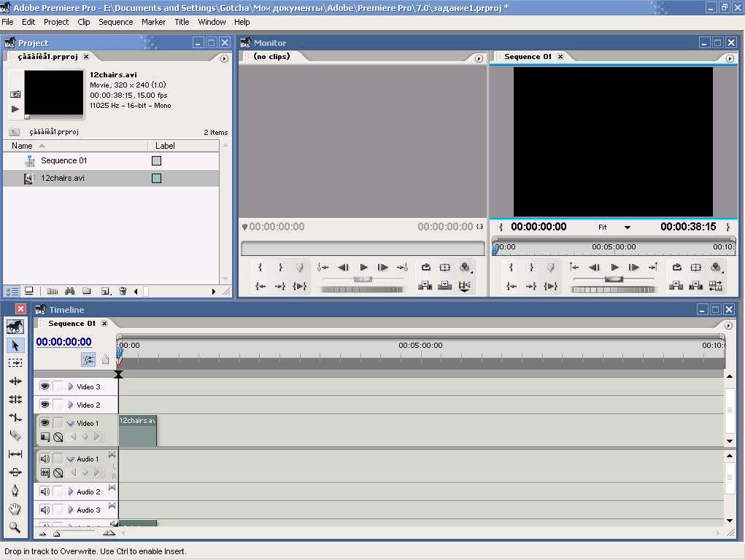The height and width of the screenshot is (560, 745).
Task: Collapse the Video 1 track
Action: 70,423
